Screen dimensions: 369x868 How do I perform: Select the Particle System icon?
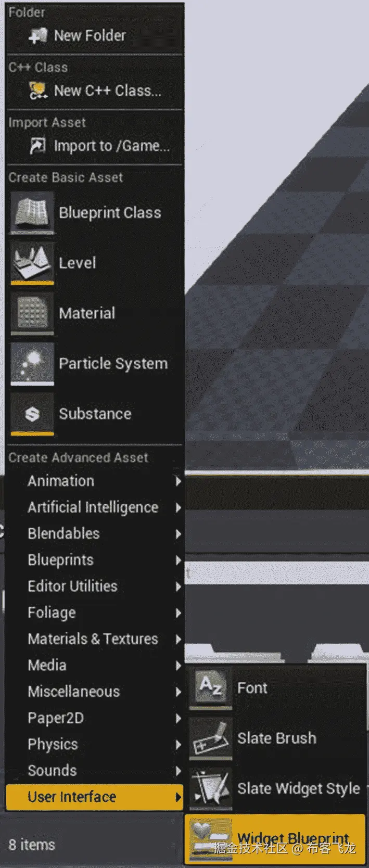pos(32,363)
